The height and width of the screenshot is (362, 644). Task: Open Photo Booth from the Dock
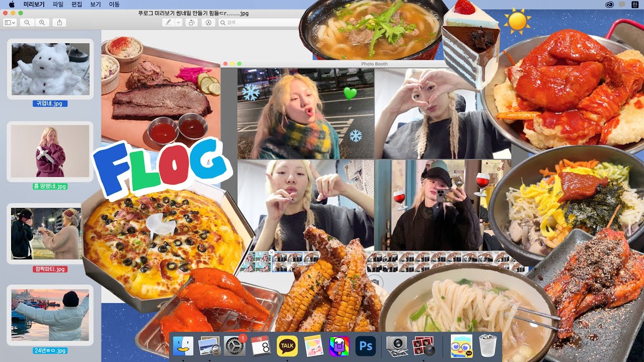[423, 346]
